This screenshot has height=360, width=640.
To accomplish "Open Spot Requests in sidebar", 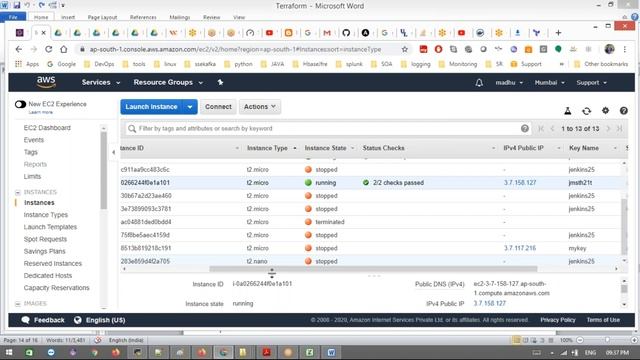I will tap(45, 239).
